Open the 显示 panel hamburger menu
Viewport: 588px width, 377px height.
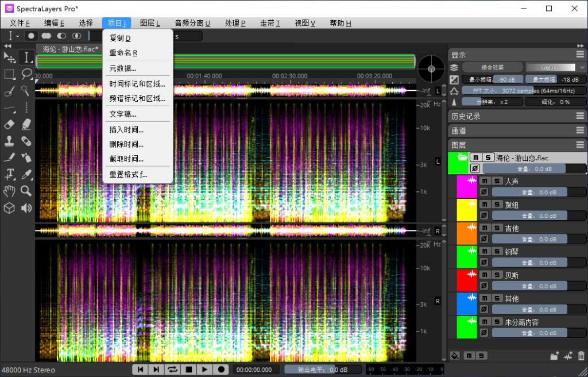(581, 55)
